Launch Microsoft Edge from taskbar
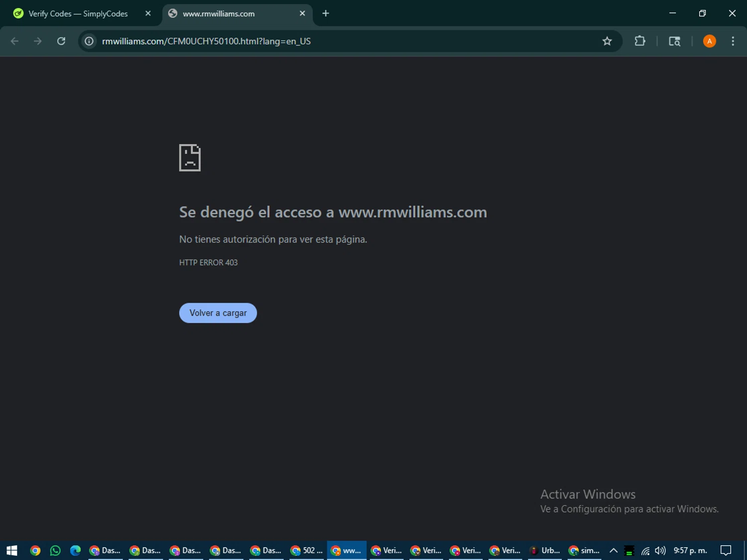The height and width of the screenshot is (560, 747). [75, 550]
